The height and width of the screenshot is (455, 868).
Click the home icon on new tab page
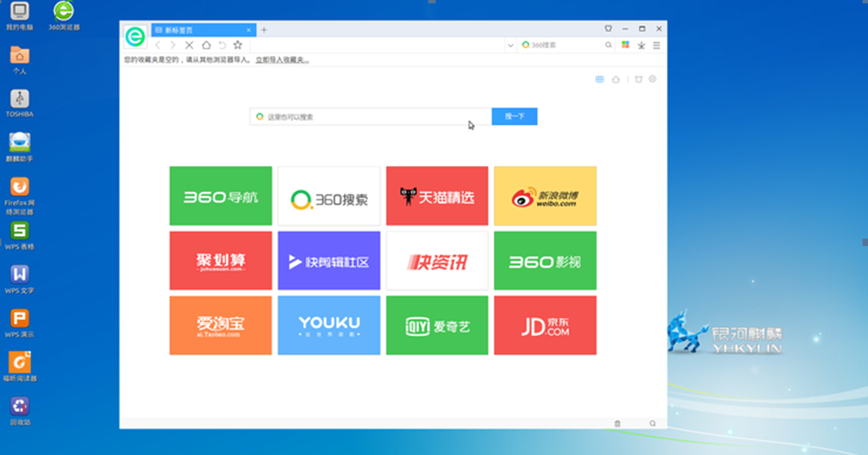[x=616, y=79]
